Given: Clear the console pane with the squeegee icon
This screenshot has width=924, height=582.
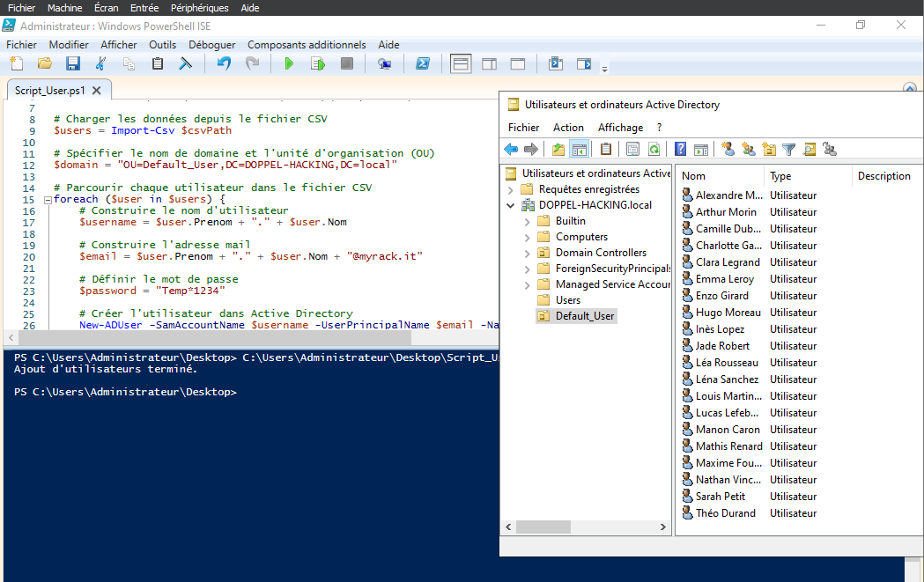Looking at the screenshot, I should (186, 63).
